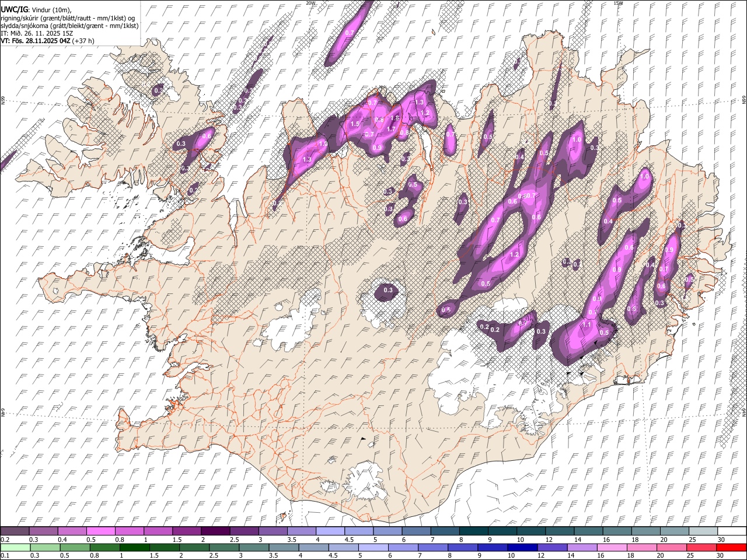
Task: Pick the lavender top swatch between 4 and 4.5
Action: click(x=330, y=531)
